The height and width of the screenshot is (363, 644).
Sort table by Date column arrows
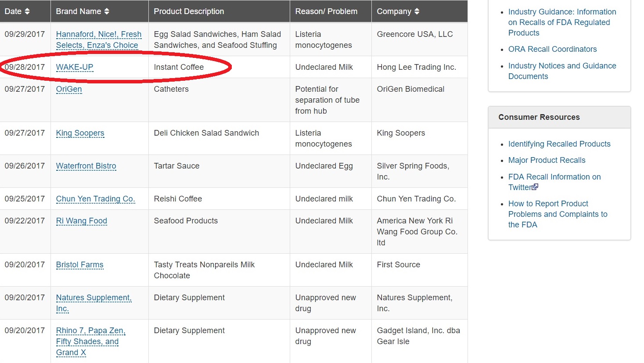(27, 11)
